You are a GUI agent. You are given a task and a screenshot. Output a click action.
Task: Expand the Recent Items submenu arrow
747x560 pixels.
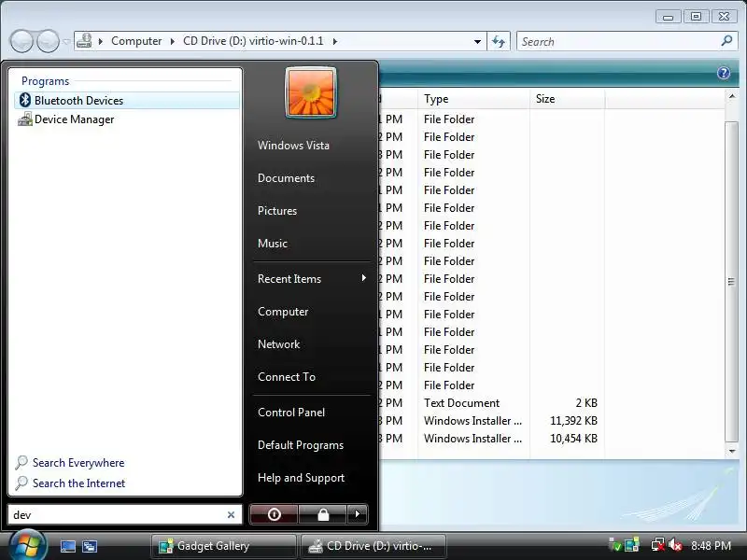(364, 277)
